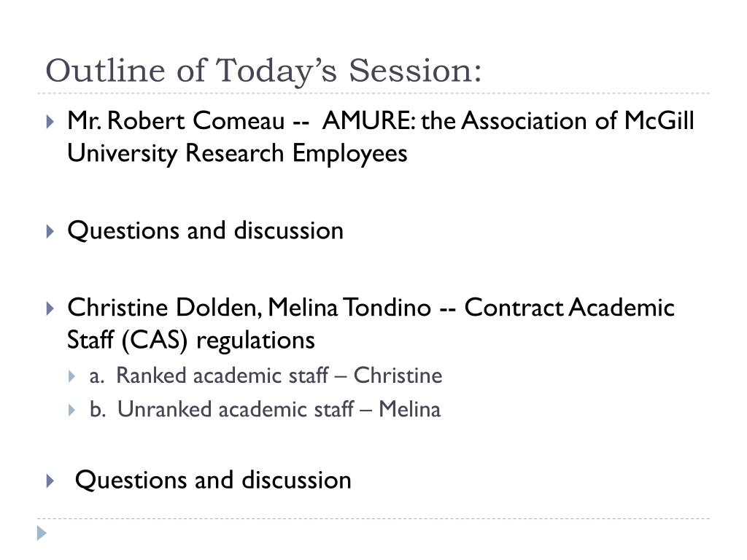Click the name Melina Tondino
The width and height of the screenshot is (747, 560).
pyautogui.click(x=349, y=308)
